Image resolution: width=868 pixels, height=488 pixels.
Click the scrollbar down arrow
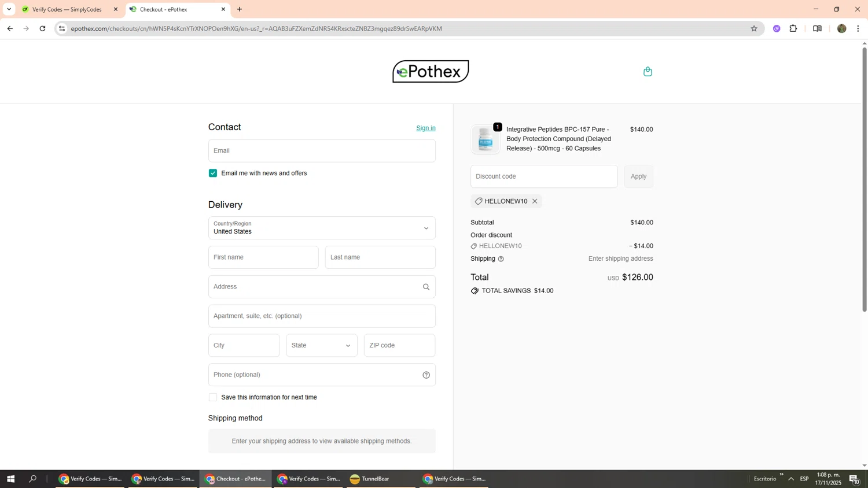tap(865, 465)
